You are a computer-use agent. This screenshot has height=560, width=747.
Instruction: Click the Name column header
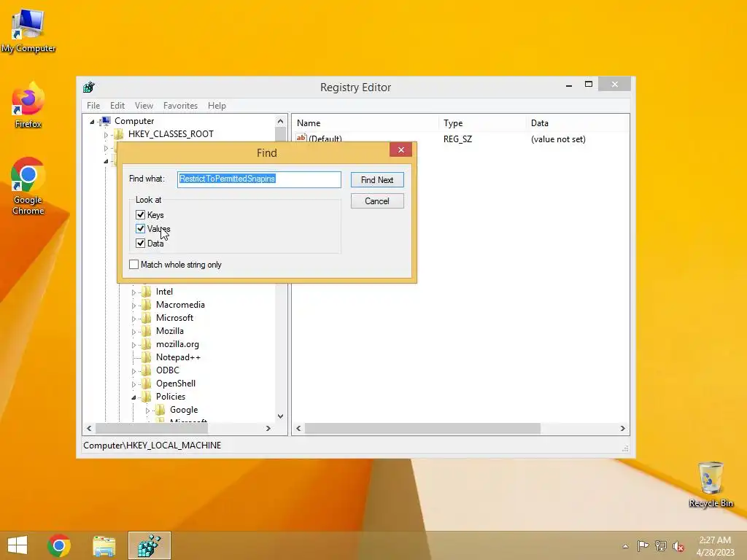(x=365, y=122)
